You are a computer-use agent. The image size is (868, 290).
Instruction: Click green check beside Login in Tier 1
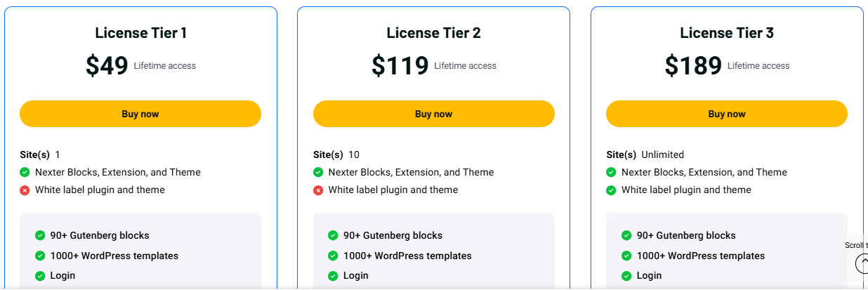[x=40, y=276]
